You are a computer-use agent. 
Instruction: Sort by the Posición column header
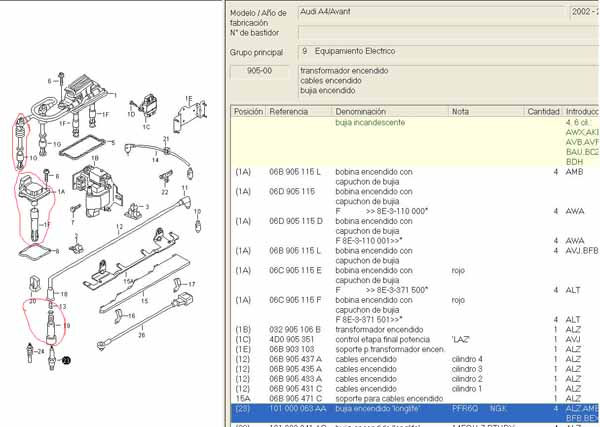[248, 112]
